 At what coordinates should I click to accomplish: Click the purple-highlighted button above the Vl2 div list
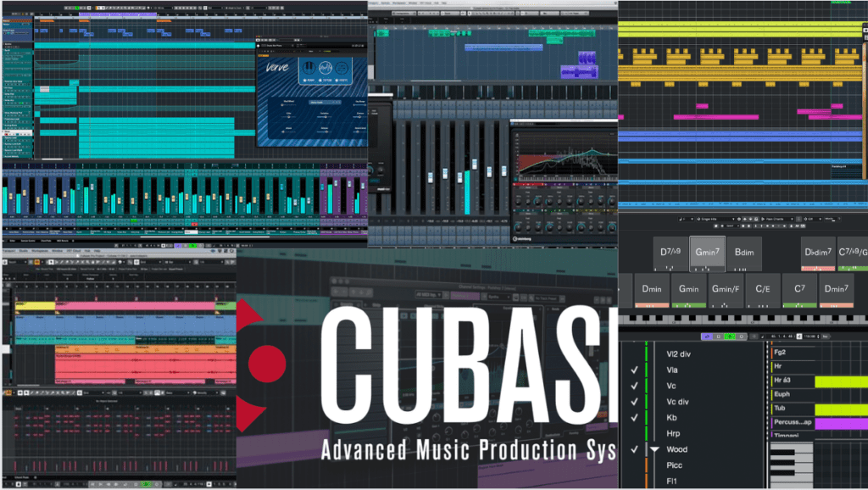(706, 337)
